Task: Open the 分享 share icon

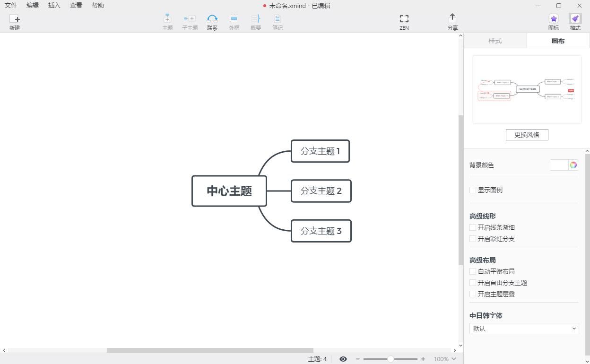Action: pyautogui.click(x=452, y=19)
